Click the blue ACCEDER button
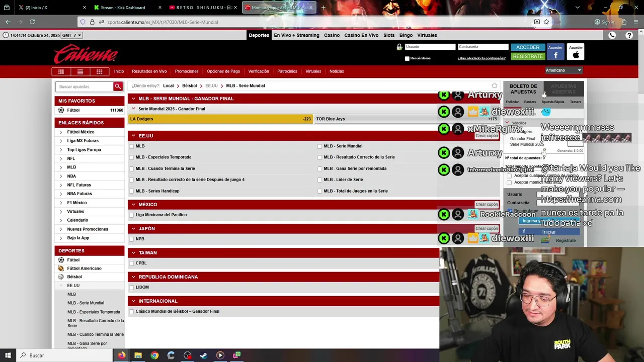 528,47
